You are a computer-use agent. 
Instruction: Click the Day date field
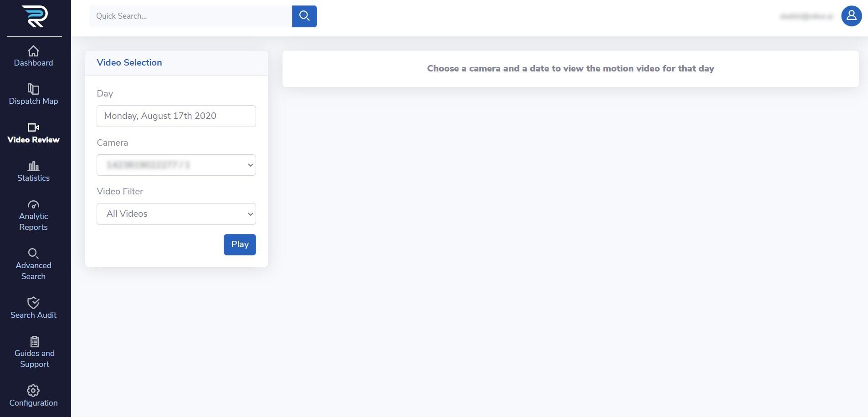[176, 116]
